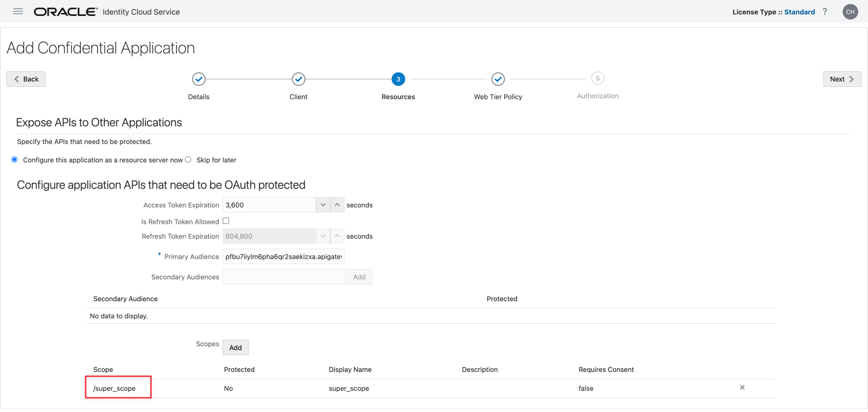Remove the /super_scope row with X
This screenshot has height=412, width=868.
742,388
